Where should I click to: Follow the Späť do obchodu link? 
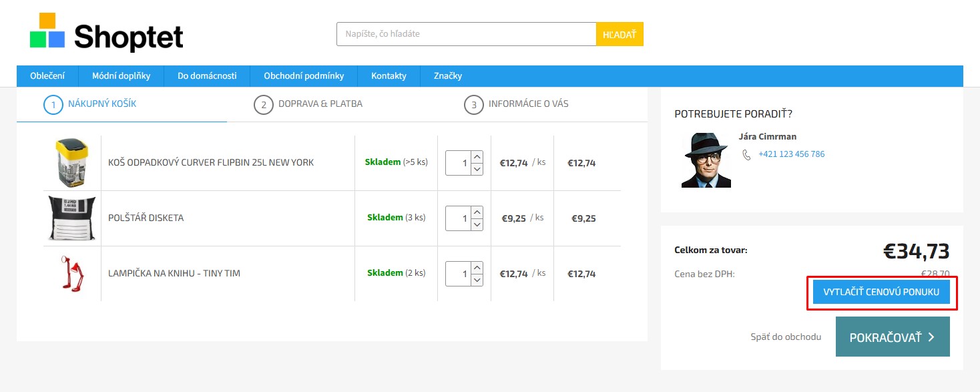[786, 337]
